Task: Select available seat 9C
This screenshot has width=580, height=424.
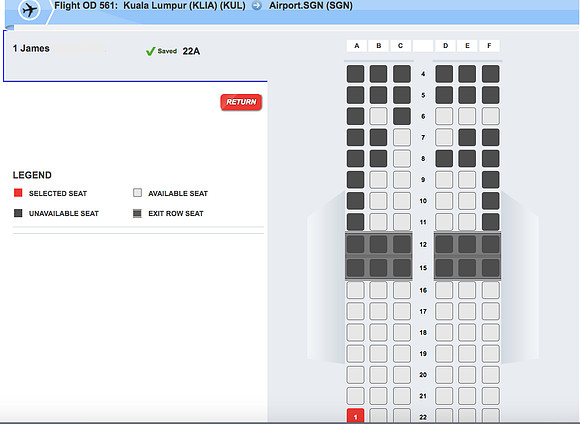Action: click(x=402, y=179)
